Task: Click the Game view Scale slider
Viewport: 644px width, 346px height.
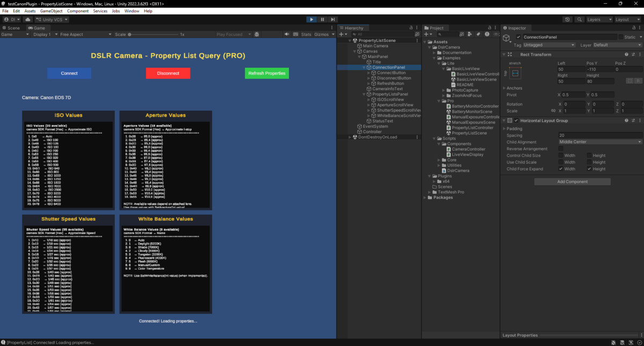Action: 153,34
